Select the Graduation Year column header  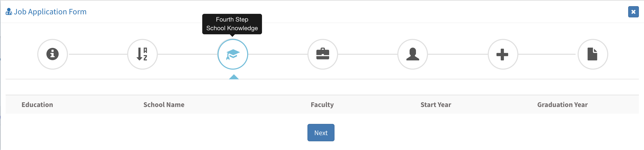click(563, 105)
